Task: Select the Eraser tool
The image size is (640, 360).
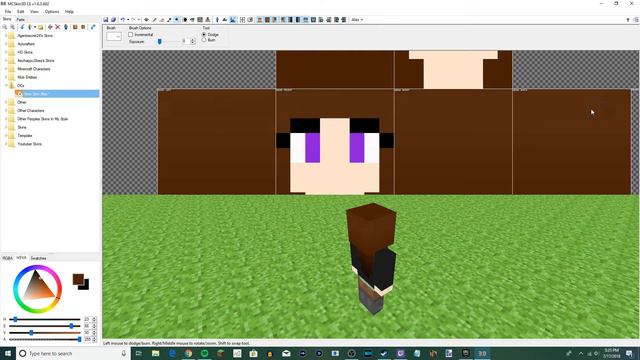Action: pyautogui.click(x=162, y=20)
